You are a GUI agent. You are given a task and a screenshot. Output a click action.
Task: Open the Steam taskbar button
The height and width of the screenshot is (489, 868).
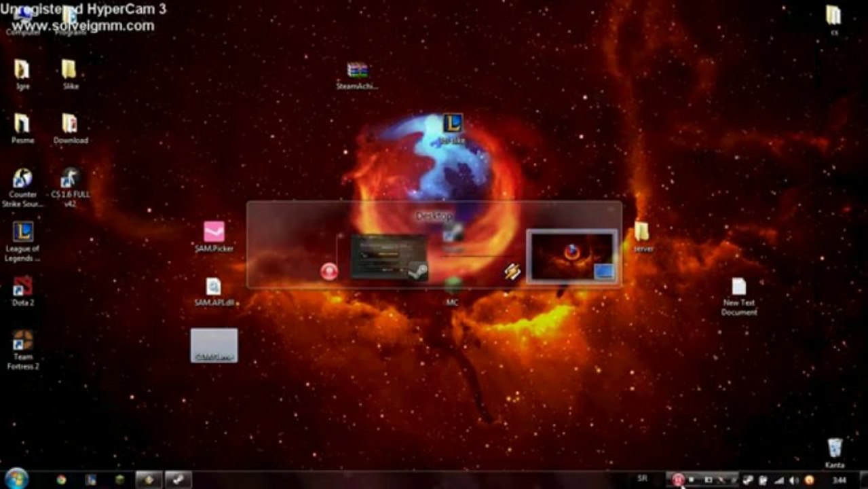pyautogui.click(x=178, y=479)
